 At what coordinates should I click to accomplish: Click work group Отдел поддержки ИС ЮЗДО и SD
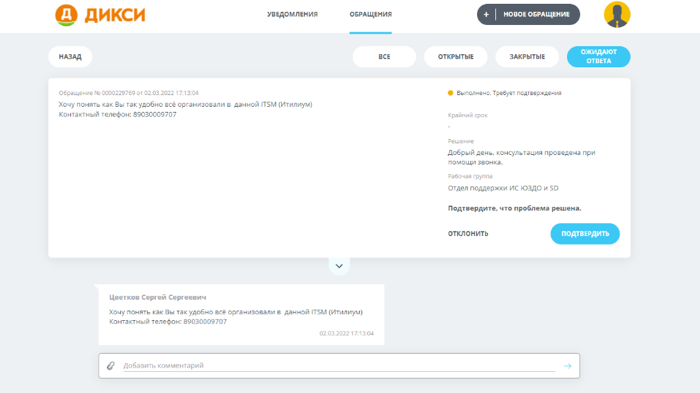[x=503, y=188]
